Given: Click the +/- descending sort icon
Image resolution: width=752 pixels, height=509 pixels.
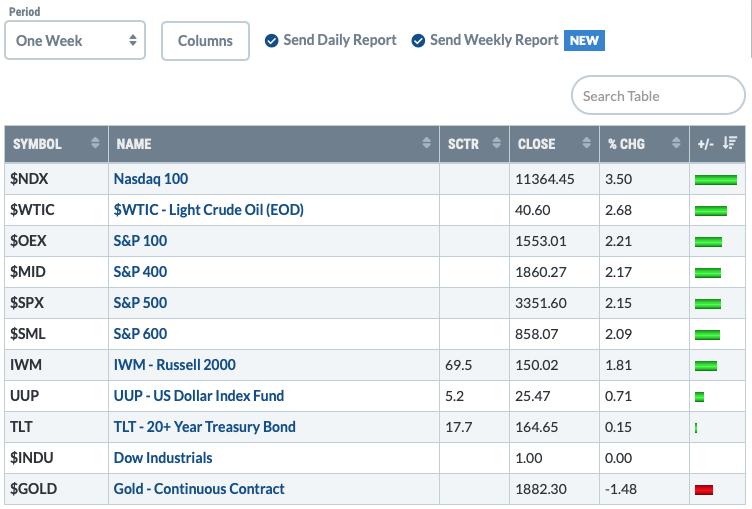Looking at the screenshot, I should [729, 143].
